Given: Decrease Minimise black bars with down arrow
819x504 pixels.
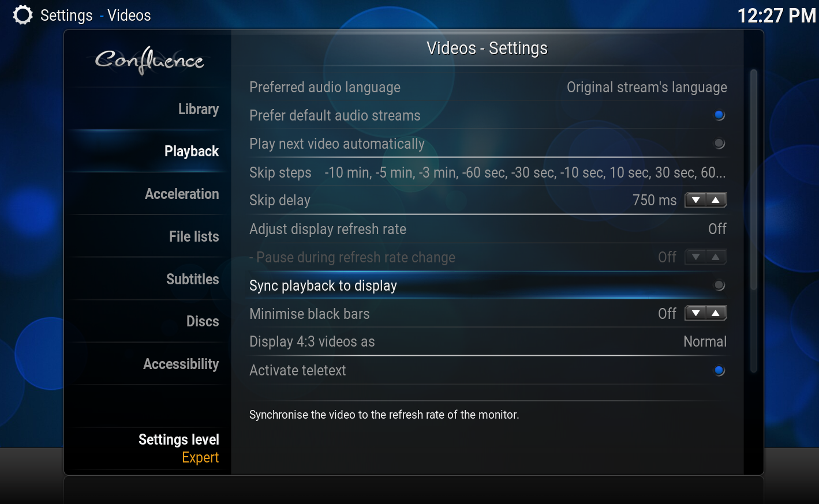Looking at the screenshot, I should [695, 313].
